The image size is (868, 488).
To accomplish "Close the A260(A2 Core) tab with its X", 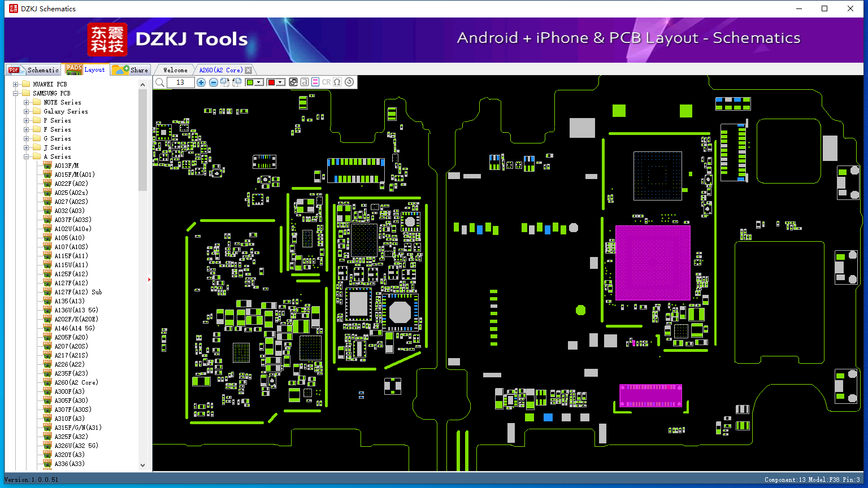I will (248, 70).
